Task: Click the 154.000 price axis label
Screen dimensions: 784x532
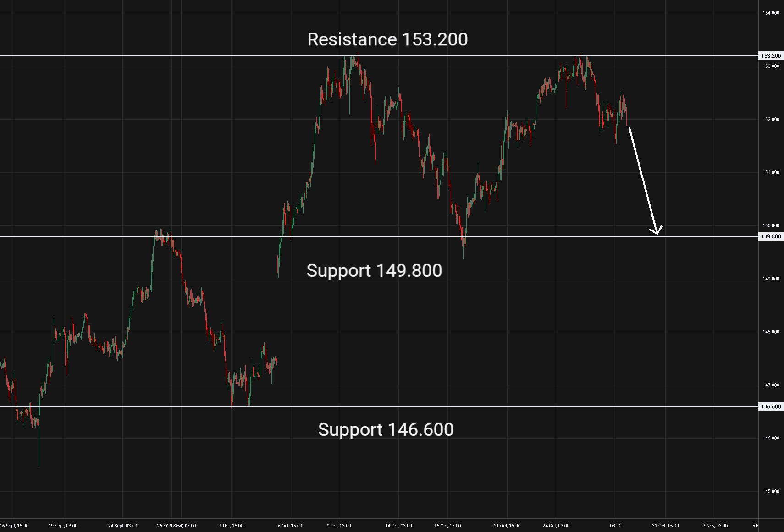Action: click(771, 13)
